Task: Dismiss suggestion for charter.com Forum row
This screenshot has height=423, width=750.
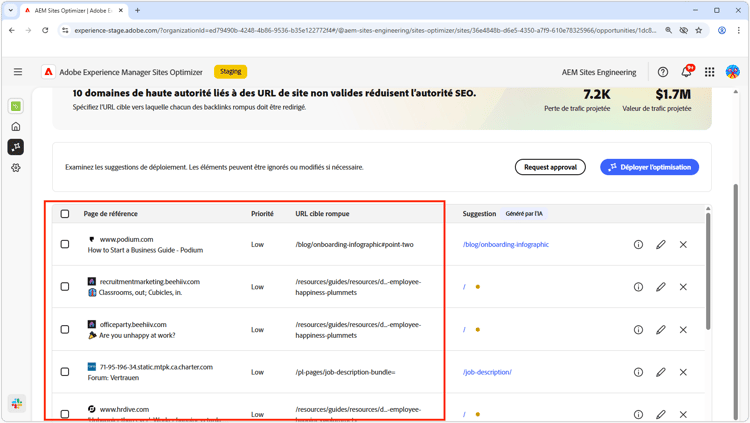Action: (x=683, y=372)
